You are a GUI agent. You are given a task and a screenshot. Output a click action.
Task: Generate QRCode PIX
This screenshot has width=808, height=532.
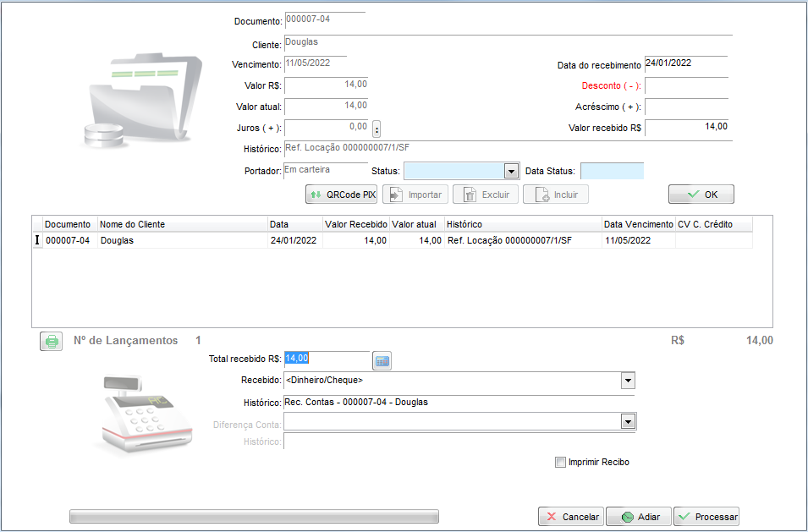coord(342,195)
